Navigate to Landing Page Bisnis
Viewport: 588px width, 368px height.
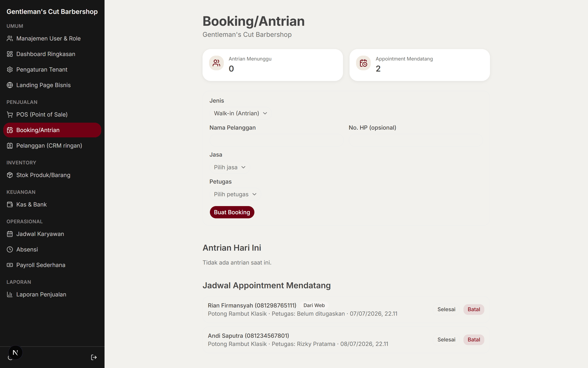click(52, 85)
